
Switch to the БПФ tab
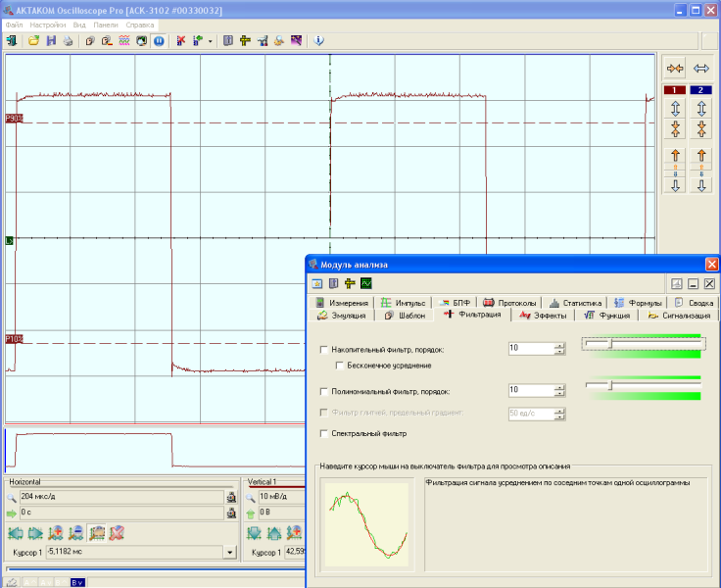tap(455, 303)
